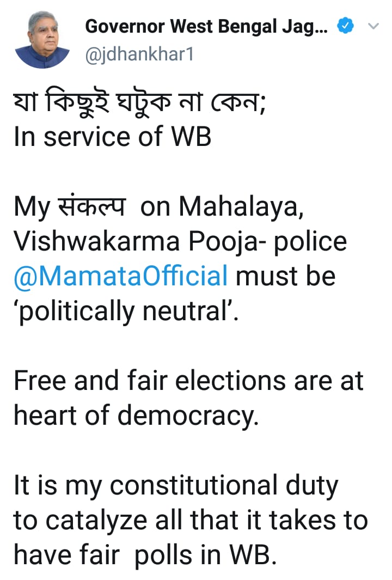Click the blue verified badge
The height and width of the screenshot is (580, 392).
point(345,26)
